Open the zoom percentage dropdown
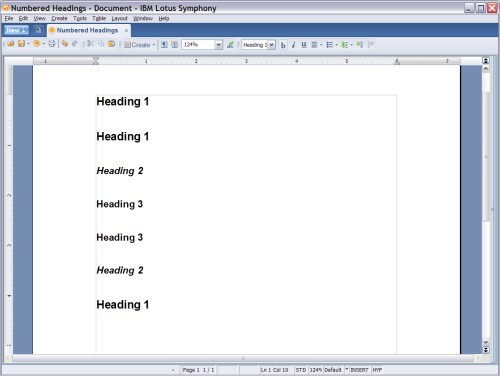Image resolution: width=500 pixels, height=376 pixels. (219, 45)
